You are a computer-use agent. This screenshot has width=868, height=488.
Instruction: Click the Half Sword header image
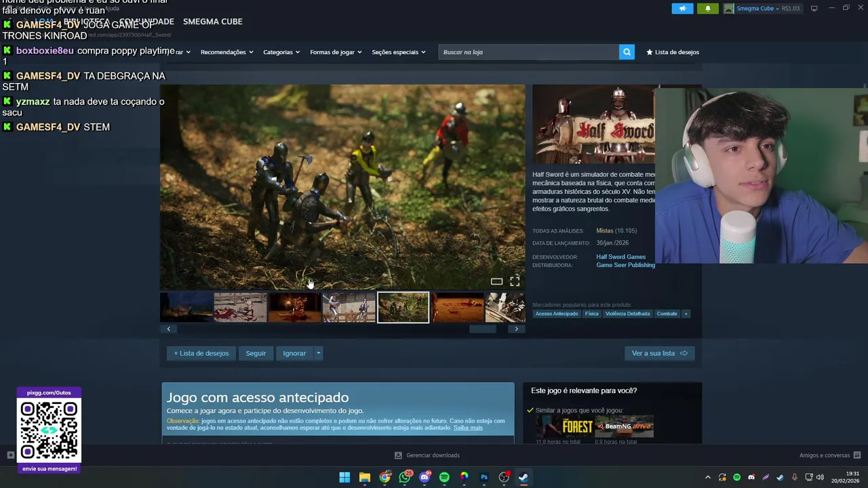coord(593,124)
